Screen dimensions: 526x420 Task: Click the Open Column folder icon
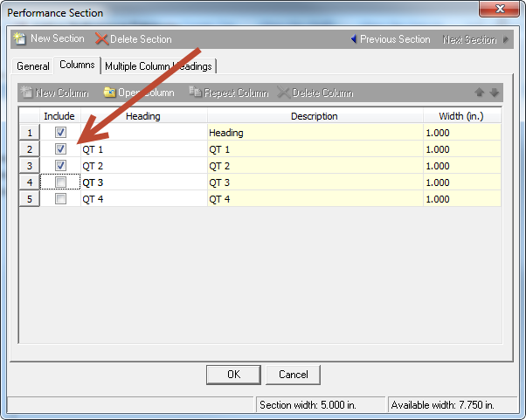pos(109,93)
